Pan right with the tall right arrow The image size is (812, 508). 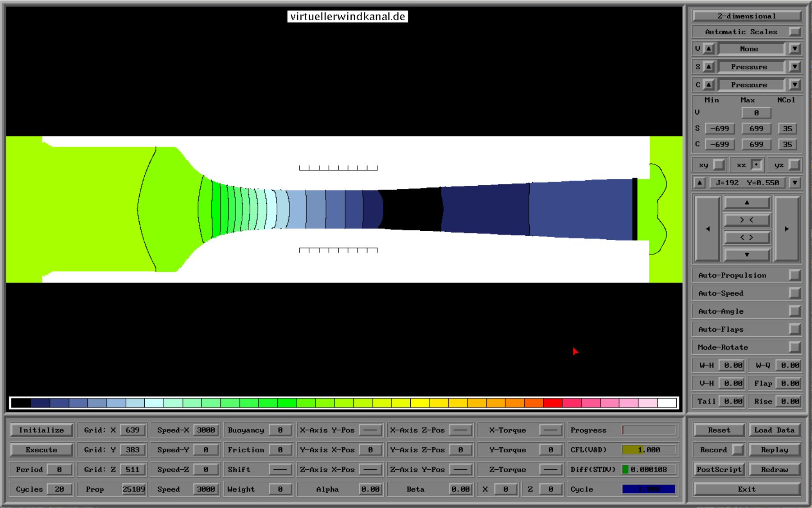tap(787, 229)
